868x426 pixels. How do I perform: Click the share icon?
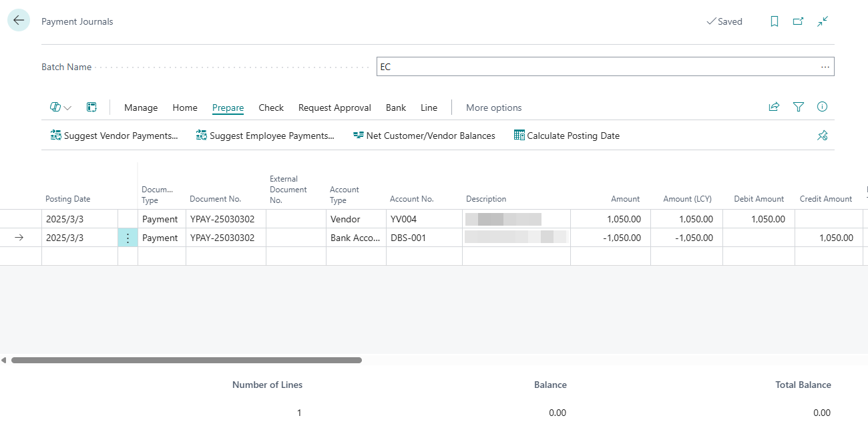774,107
